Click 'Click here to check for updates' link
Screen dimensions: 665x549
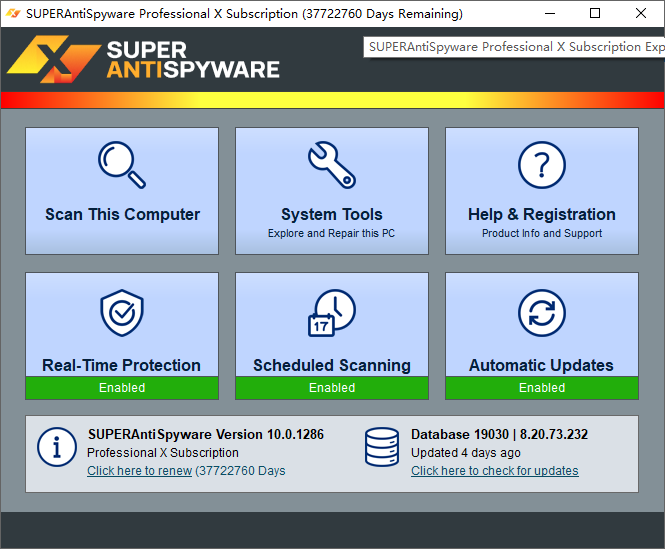(495, 471)
